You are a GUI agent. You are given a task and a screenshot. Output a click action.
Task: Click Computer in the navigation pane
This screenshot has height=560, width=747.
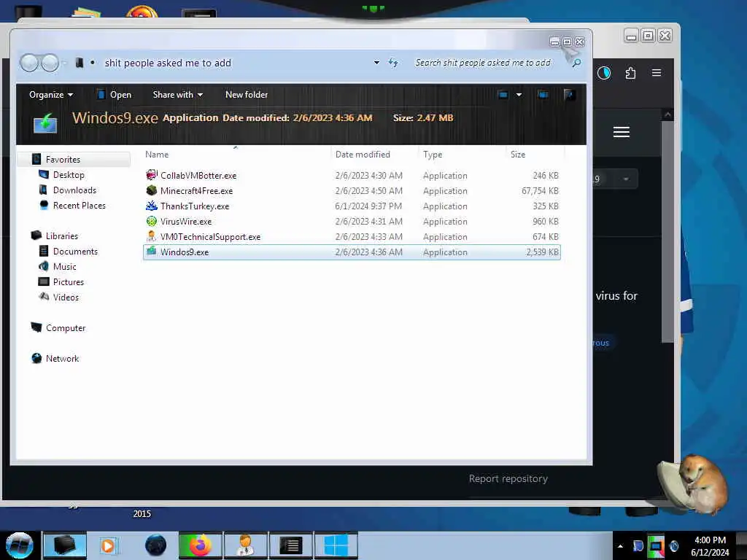click(66, 328)
